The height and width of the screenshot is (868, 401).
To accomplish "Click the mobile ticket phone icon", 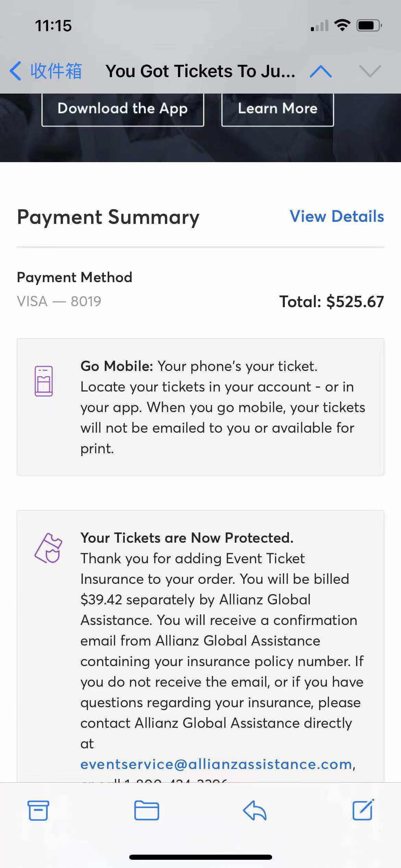I will [44, 381].
